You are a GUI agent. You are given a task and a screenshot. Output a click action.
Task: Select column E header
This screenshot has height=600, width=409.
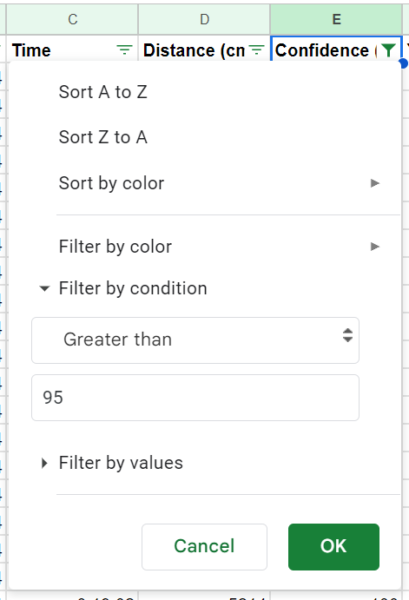[x=336, y=19]
